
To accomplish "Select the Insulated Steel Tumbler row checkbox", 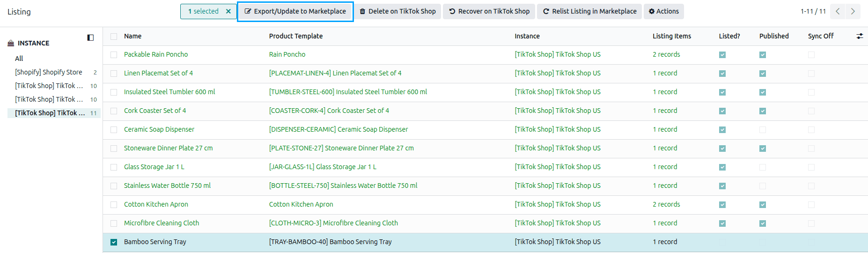I will click(x=114, y=92).
